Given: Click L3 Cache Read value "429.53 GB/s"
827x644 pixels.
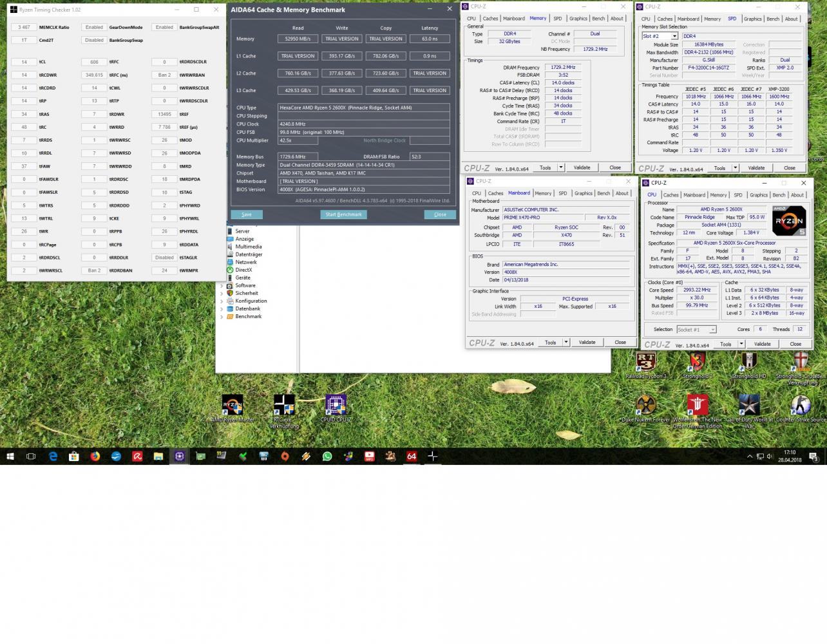Looking at the screenshot, I should coord(298,90).
